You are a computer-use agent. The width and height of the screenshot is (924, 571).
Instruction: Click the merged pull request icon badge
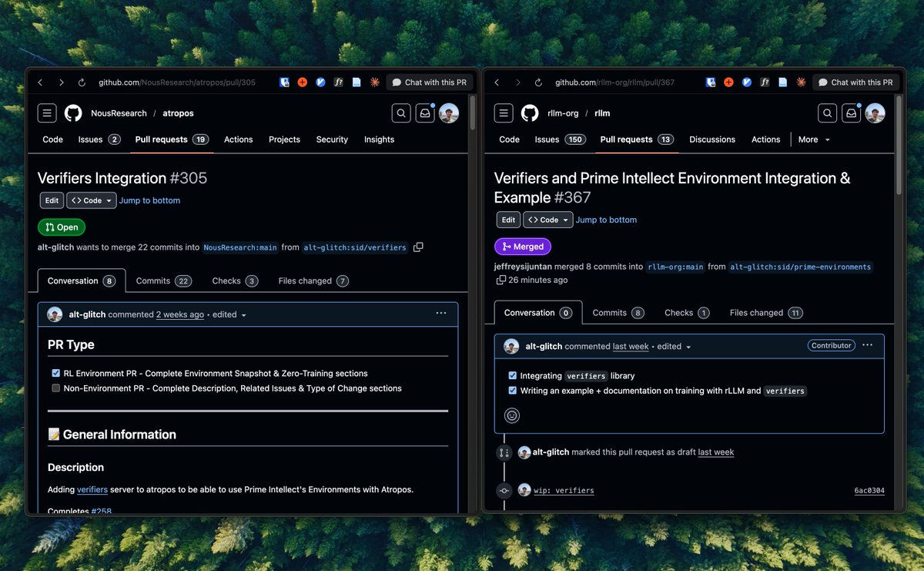pos(523,246)
